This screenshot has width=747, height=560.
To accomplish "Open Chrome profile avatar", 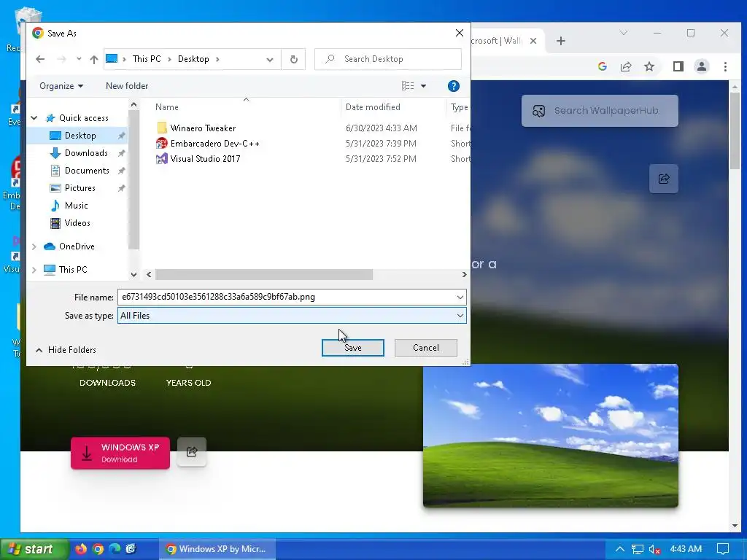I will click(701, 66).
